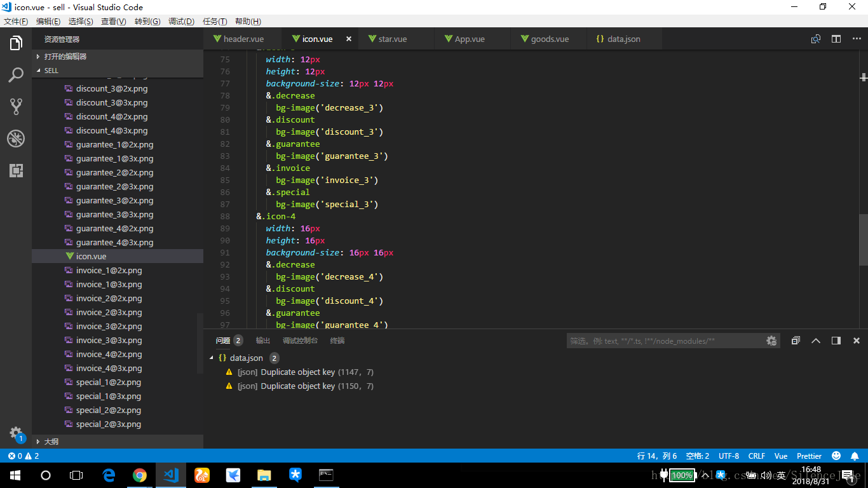Viewport: 868px width, 488px height.
Task: Open the View menu
Action: point(114,21)
